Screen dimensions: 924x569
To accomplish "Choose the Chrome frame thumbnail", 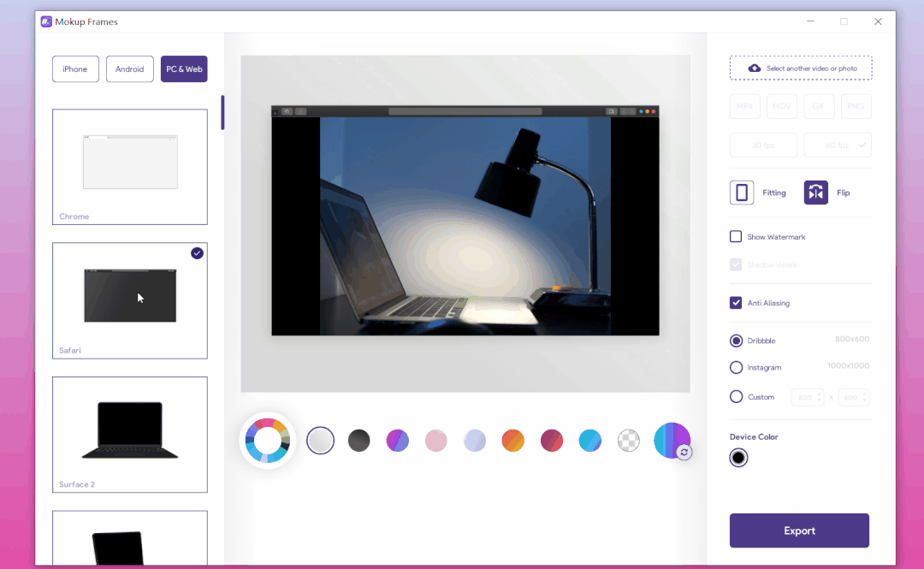I will [130, 167].
